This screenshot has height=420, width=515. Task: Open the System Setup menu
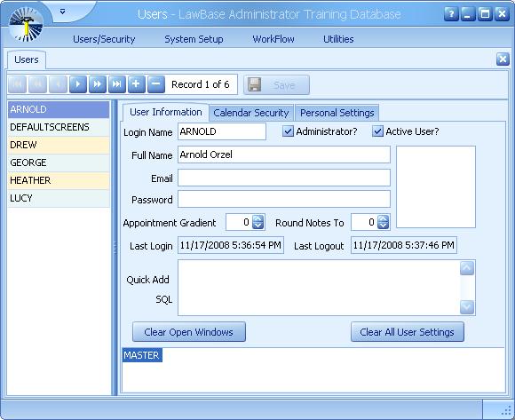(x=194, y=39)
